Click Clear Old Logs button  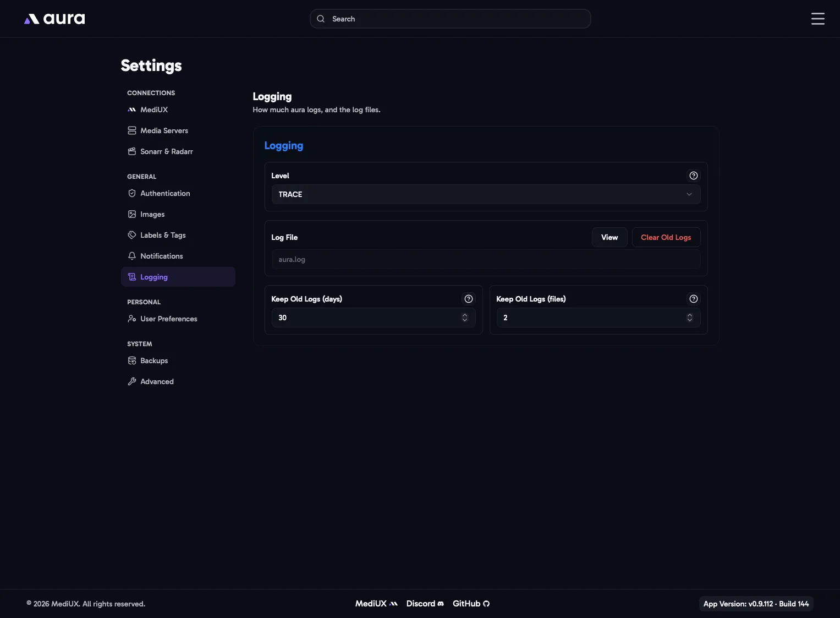click(666, 237)
